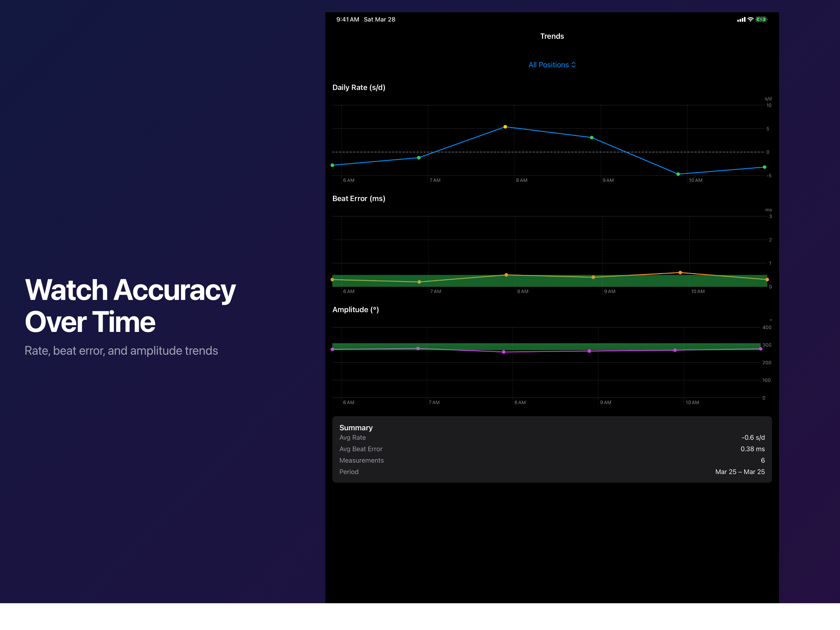Open the All Positions dropdown
This screenshot has width=840, height=630.
coord(552,65)
